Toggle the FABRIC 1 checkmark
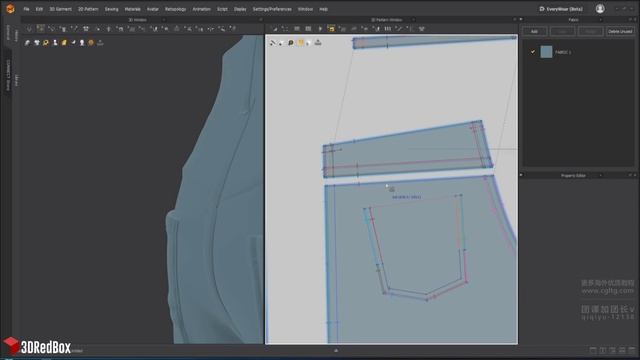The image size is (640, 360). 533,52
